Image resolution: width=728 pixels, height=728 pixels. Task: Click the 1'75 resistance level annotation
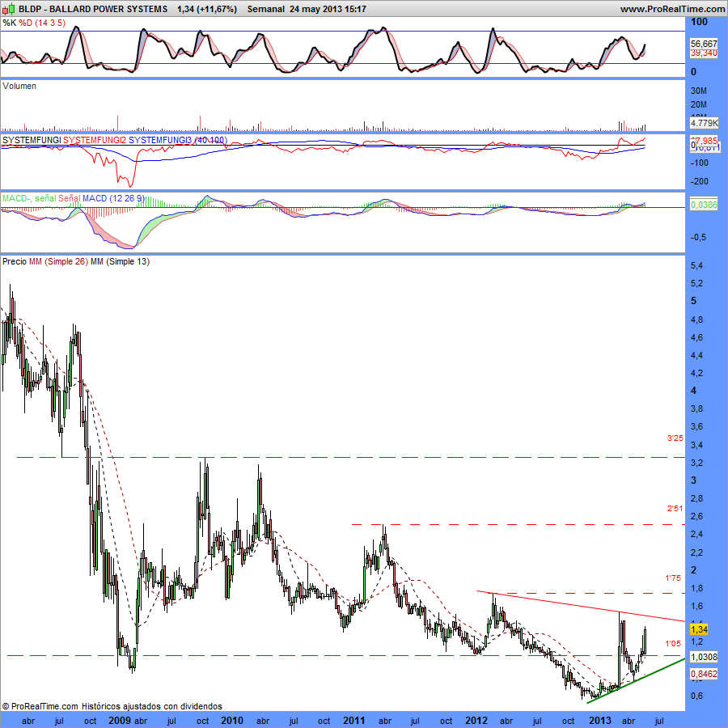point(673,578)
